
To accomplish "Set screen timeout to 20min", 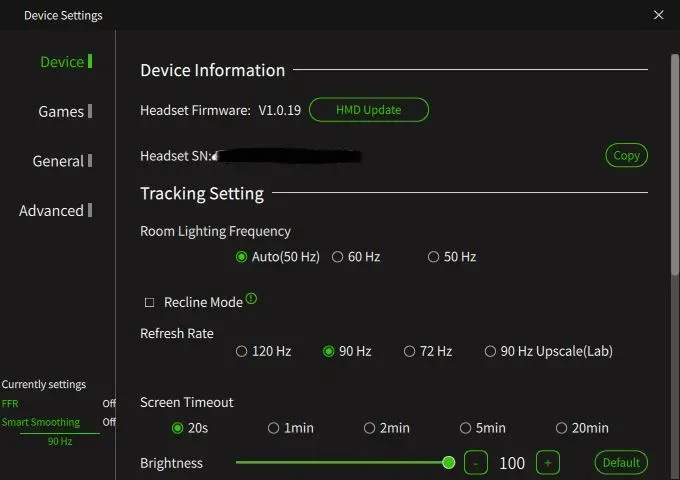I will click(561, 428).
